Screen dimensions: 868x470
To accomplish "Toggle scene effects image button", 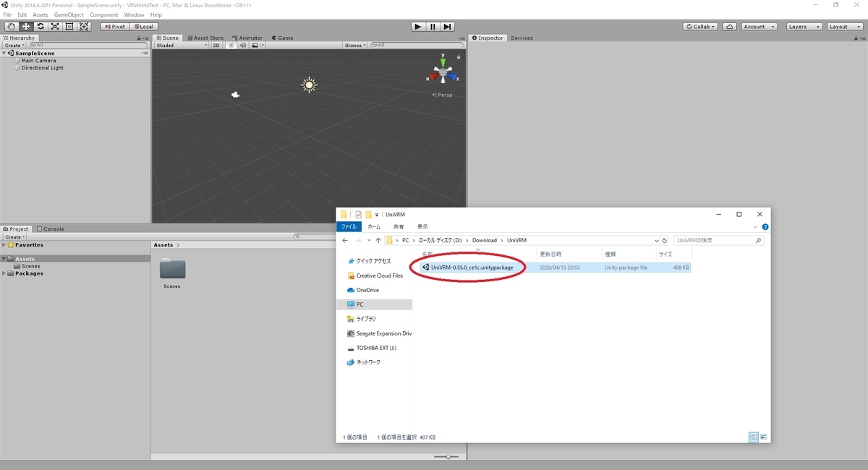I will click(x=253, y=46).
